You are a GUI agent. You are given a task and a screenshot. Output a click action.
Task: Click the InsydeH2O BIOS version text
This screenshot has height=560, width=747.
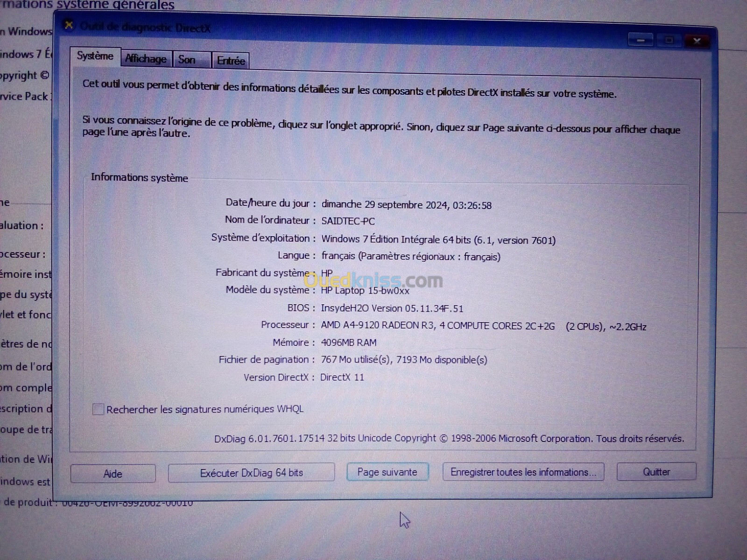tap(392, 308)
